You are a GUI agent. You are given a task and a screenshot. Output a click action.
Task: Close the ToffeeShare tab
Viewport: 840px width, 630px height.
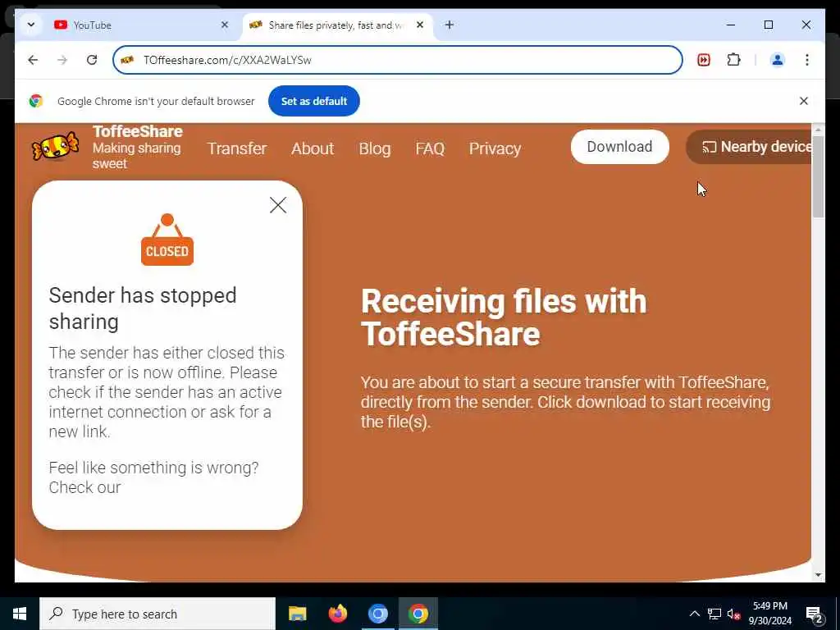point(420,25)
